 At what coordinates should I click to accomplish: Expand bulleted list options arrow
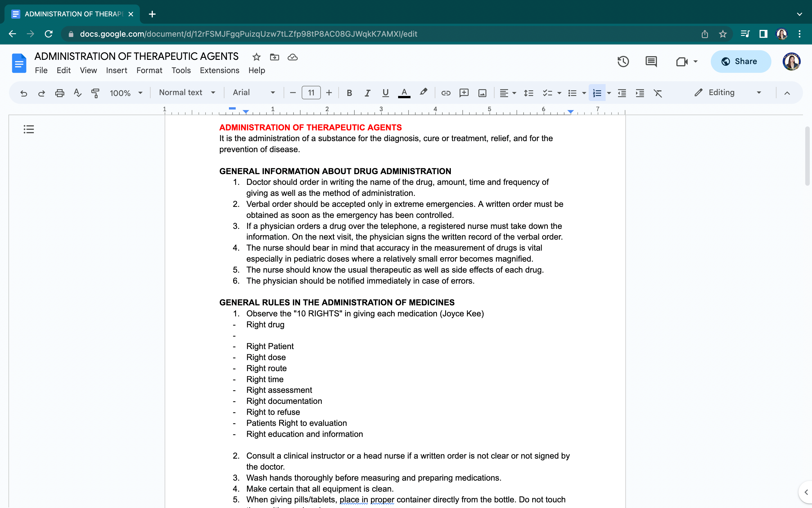[584, 93]
